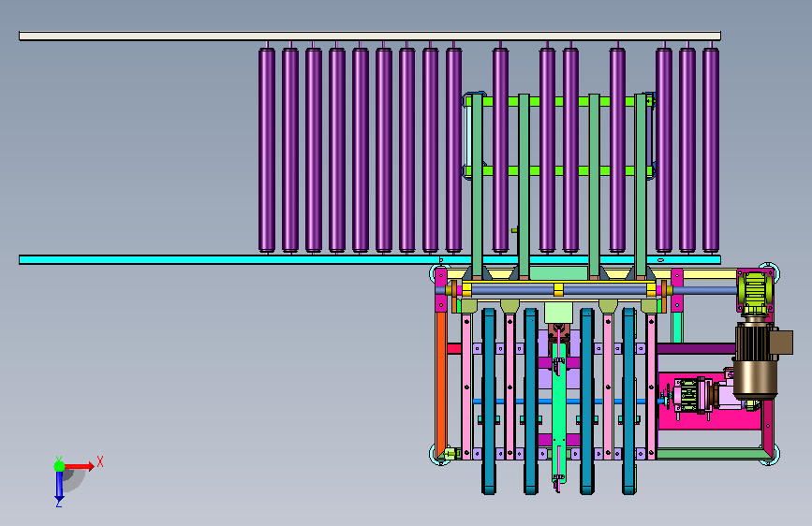Select the upper lime green crossbar of the lift frame
The height and width of the screenshot is (526, 812).
pos(559,101)
